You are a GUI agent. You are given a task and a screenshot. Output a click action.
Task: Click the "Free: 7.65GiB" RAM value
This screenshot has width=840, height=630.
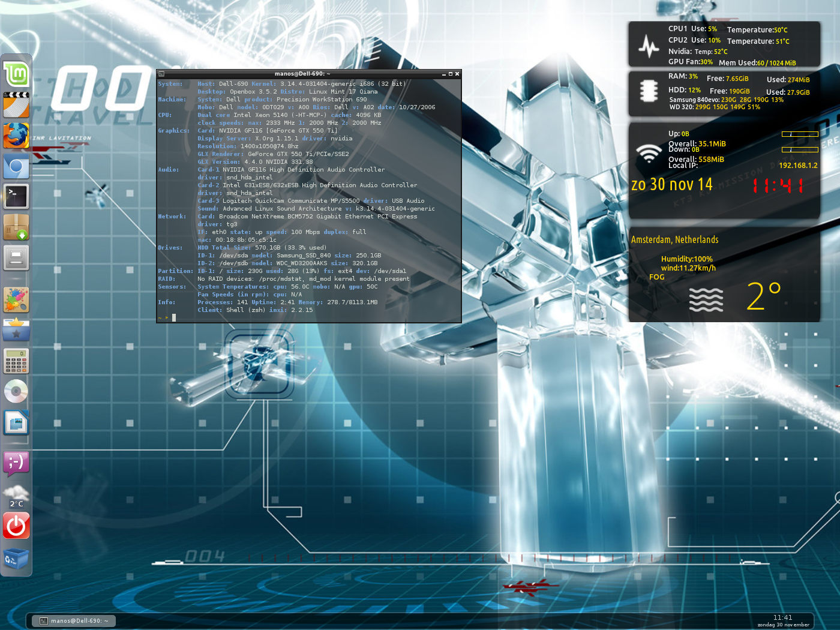pos(728,79)
